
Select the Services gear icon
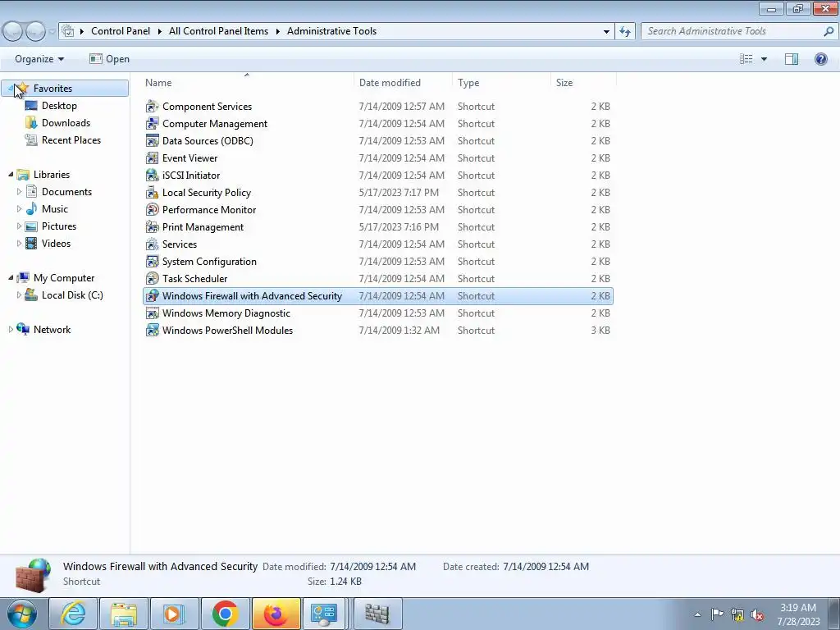(152, 244)
